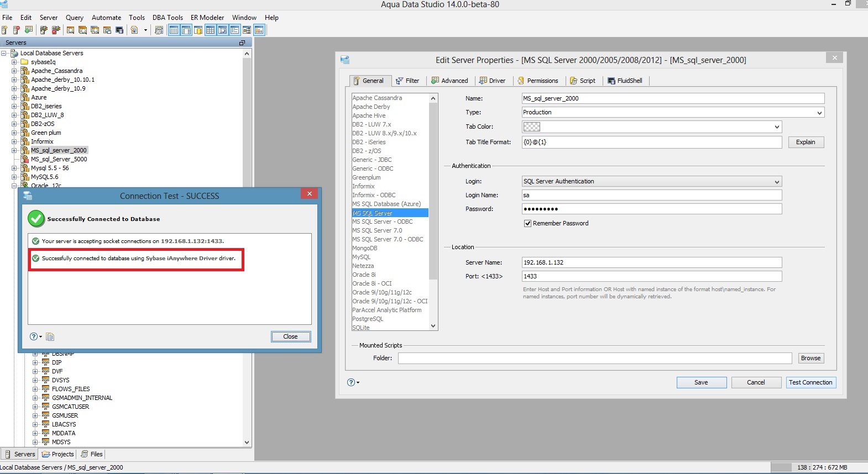Open the Permissions tab
This screenshot has width=868, height=474.
pyautogui.click(x=537, y=81)
